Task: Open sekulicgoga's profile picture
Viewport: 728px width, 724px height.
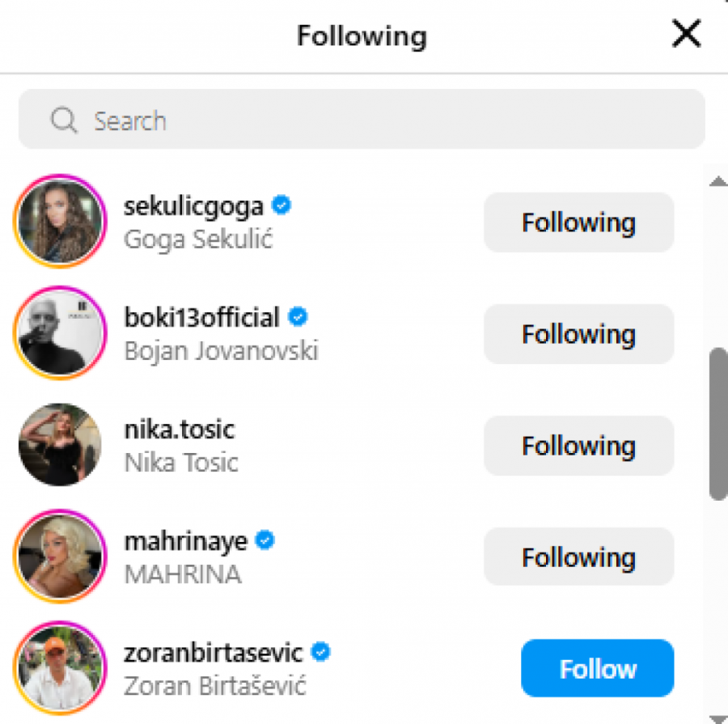Action: pyautogui.click(x=61, y=222)
